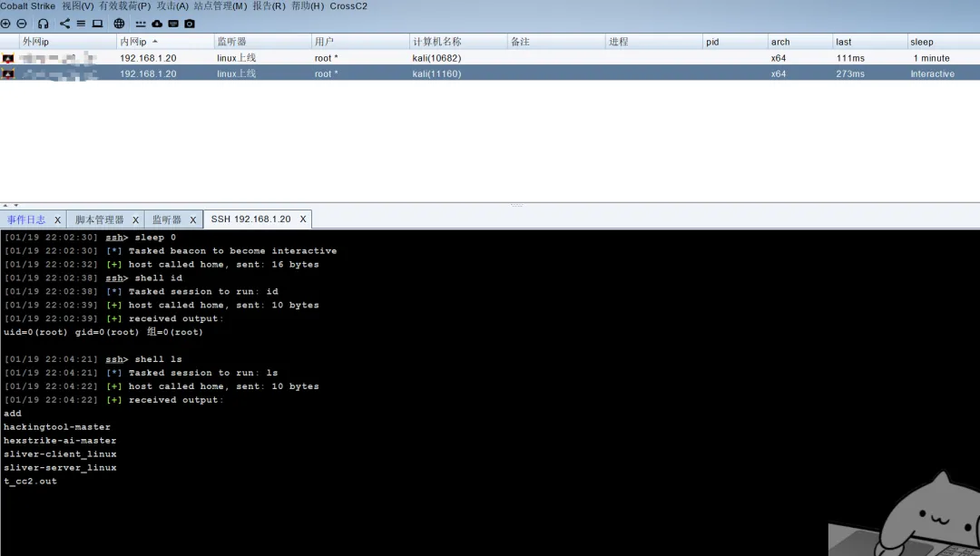Open screenshots via the camera icon
This screenshot has width=980, height=556.
click(x=190, y=24)
